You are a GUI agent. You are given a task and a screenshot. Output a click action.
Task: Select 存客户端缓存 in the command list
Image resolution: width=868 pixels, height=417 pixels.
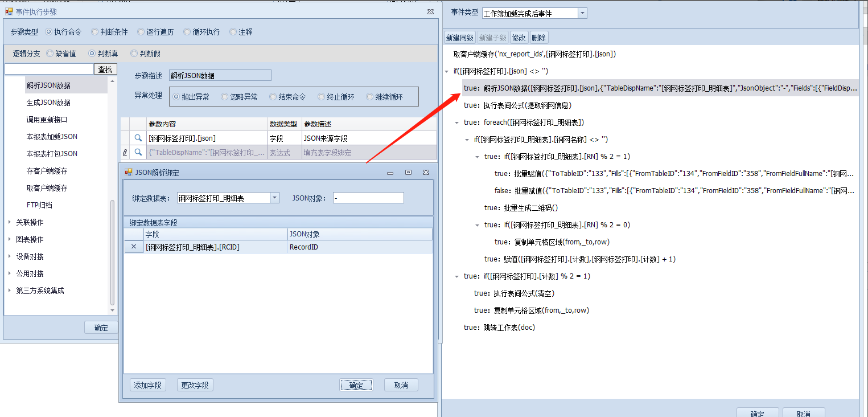[x=47, y=171]
